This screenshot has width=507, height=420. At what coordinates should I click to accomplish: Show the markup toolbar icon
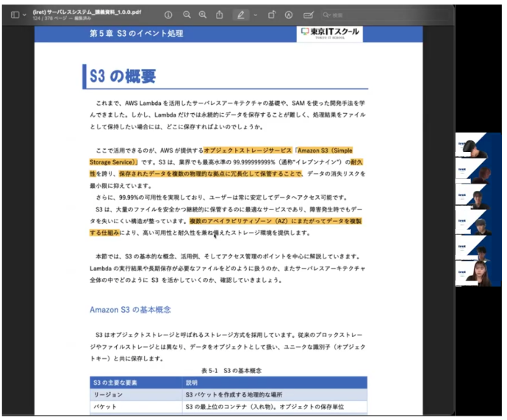[289, 15]
